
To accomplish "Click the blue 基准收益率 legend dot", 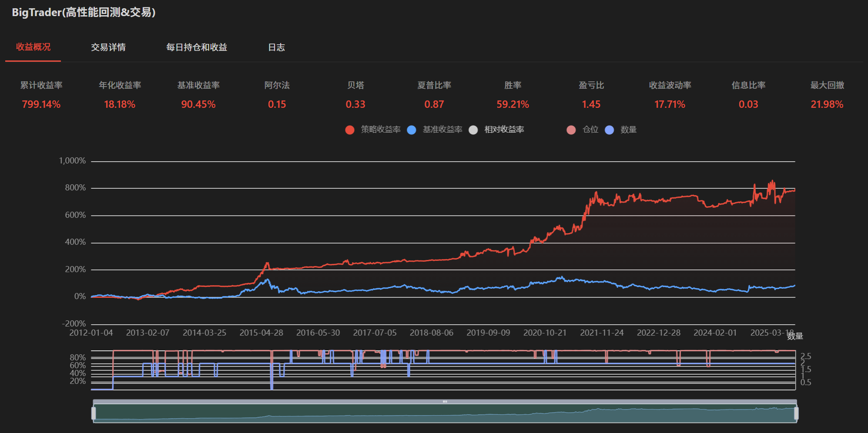I will pos(412,130).
